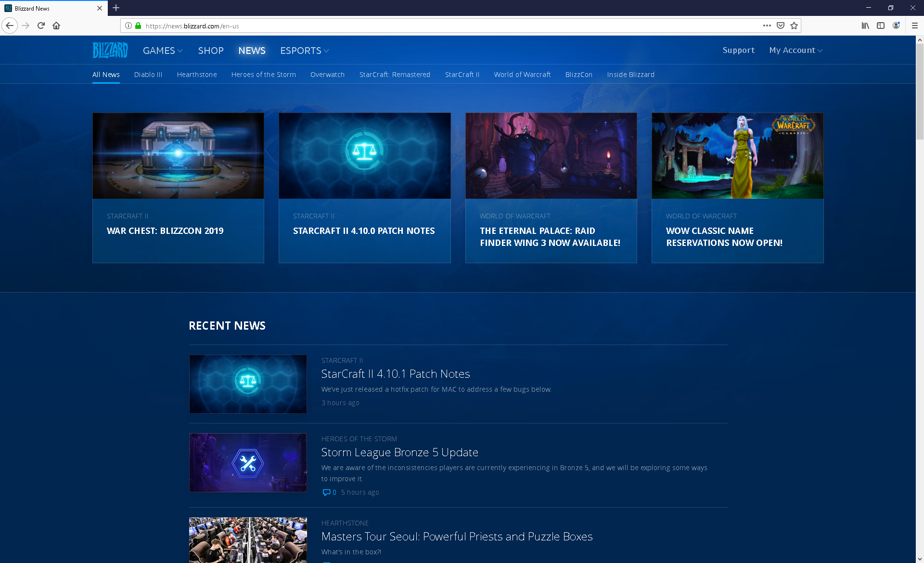Reload the page with refresh icon
This screenshot has width=924, height=563.
tap(41, 26)
